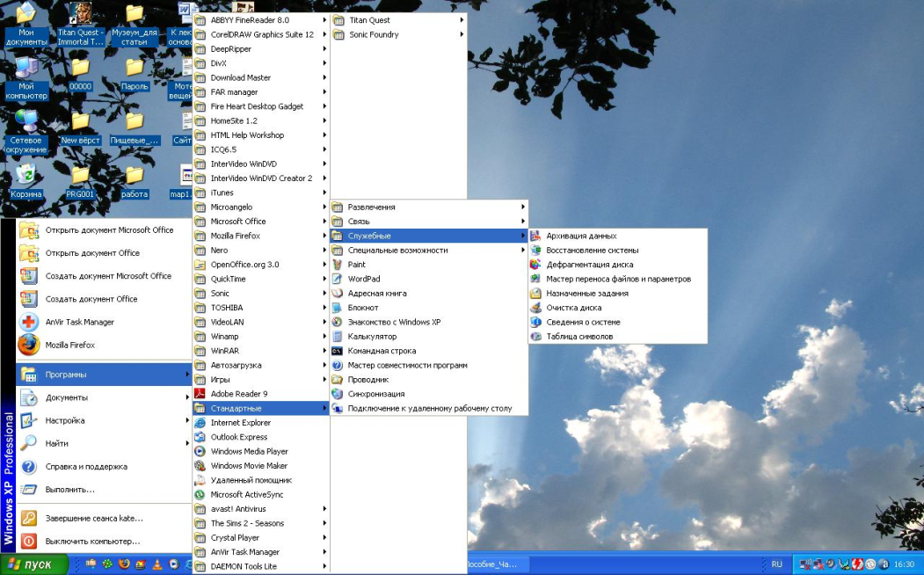Expand Sonic Foundry submenu
Viewport: 924px width, 575px height.
click(x=399, y=35)
